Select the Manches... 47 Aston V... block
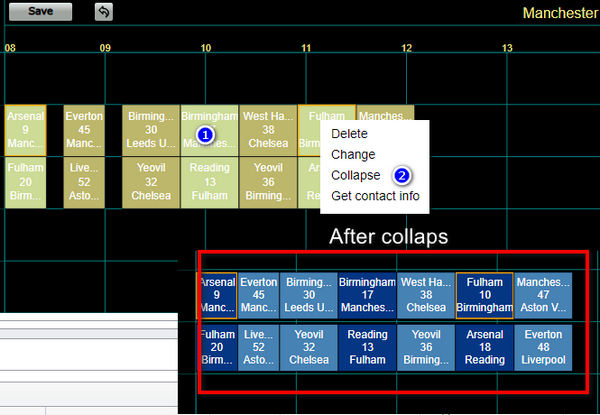Image resolution: width=600 pixels, height=415 pixels. coord(543,295)
